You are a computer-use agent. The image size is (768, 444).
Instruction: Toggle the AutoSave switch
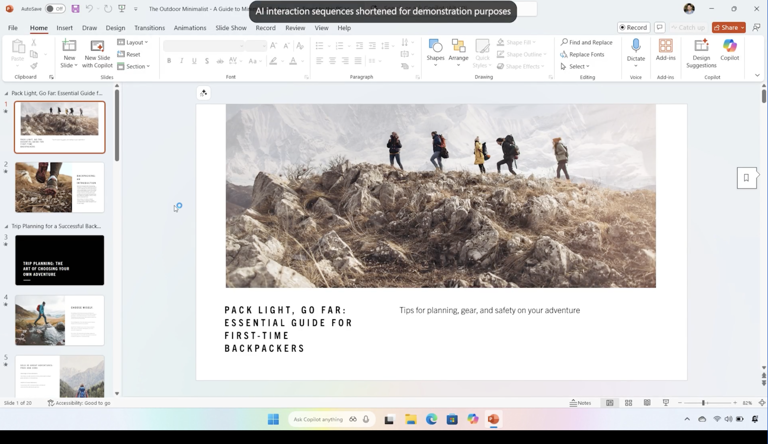(55, 9)
